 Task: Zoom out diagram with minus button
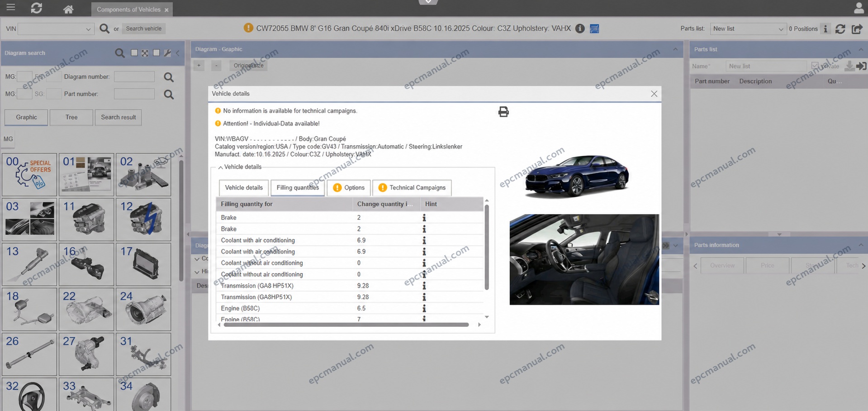pyautogui.click(x=216, y=66)
